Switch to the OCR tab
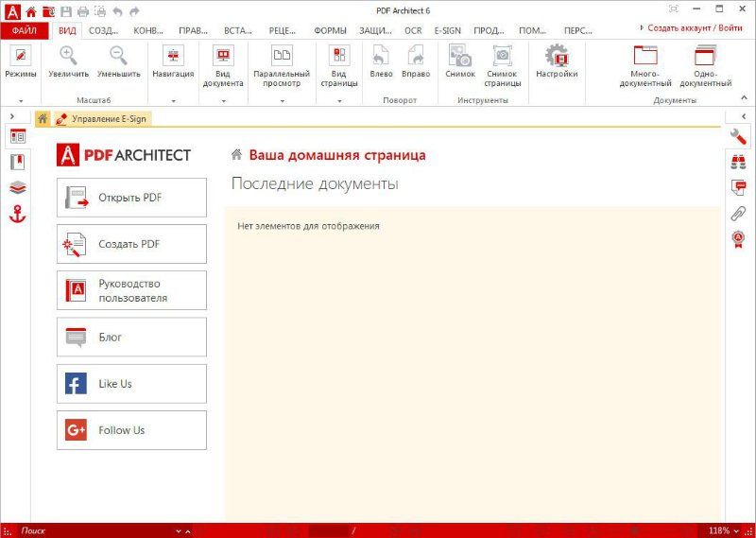Image resolution: width=756 pixels, height=538 pixels. tap(413, 30)
